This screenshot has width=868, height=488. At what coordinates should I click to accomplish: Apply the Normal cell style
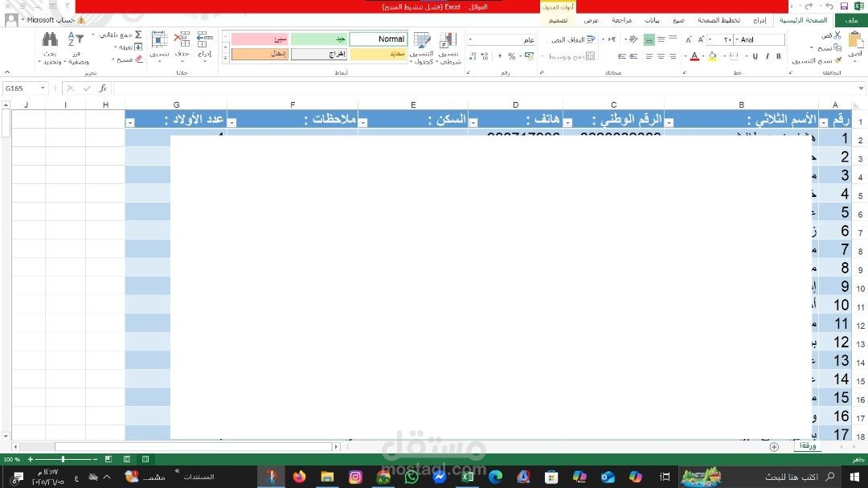coord(379,39)
